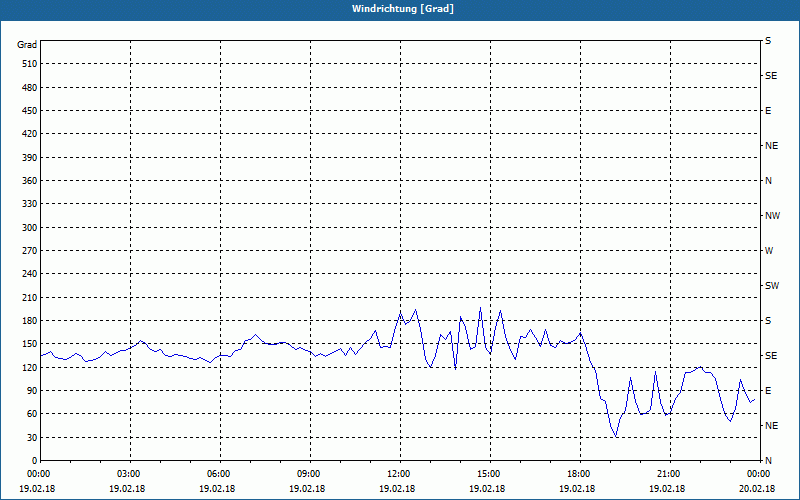The width and height of the screenshot is (800, 500).
Task: Select the 210 y-axis value
Action: pos(30,297)
